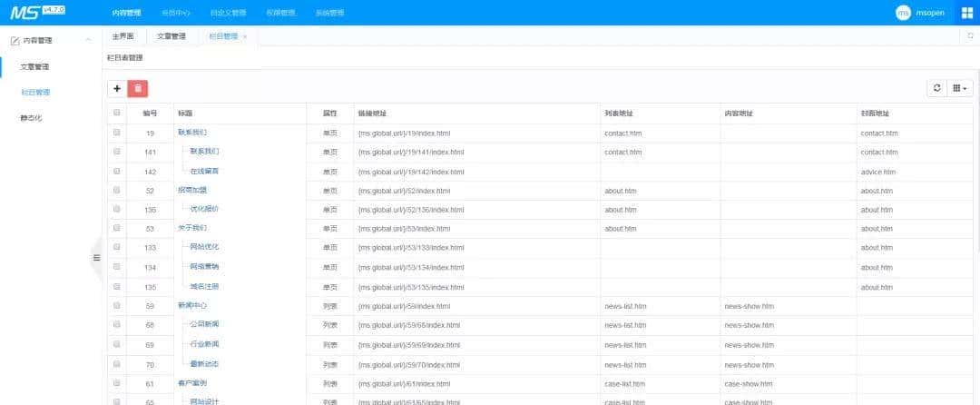Click the v4.7.0 version badge
Screen dimensions: 980x405
click(54, 9)
